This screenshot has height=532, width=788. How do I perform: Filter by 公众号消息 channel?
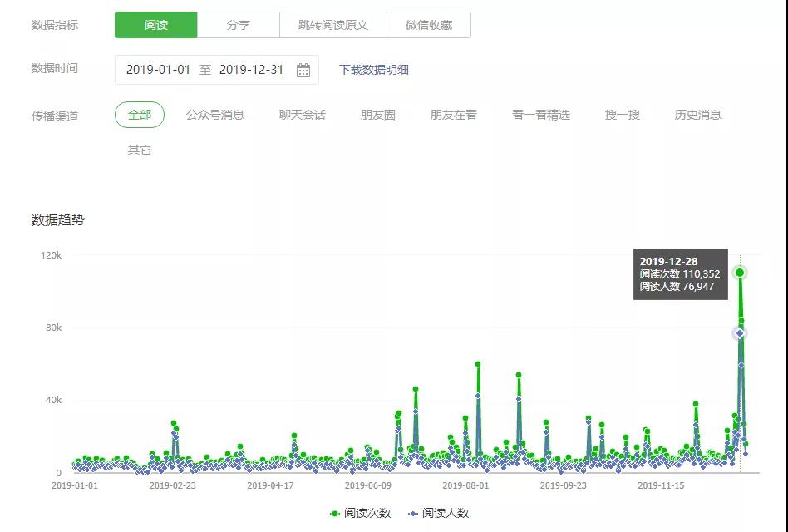point(215,115)
